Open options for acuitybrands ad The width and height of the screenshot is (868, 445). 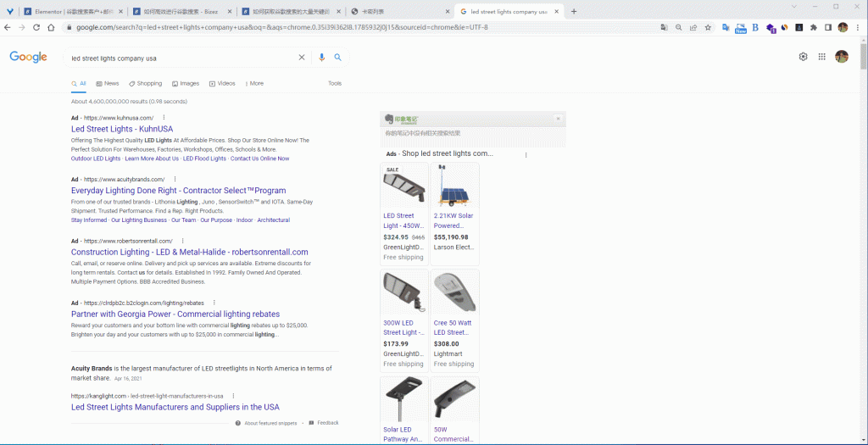175,179
